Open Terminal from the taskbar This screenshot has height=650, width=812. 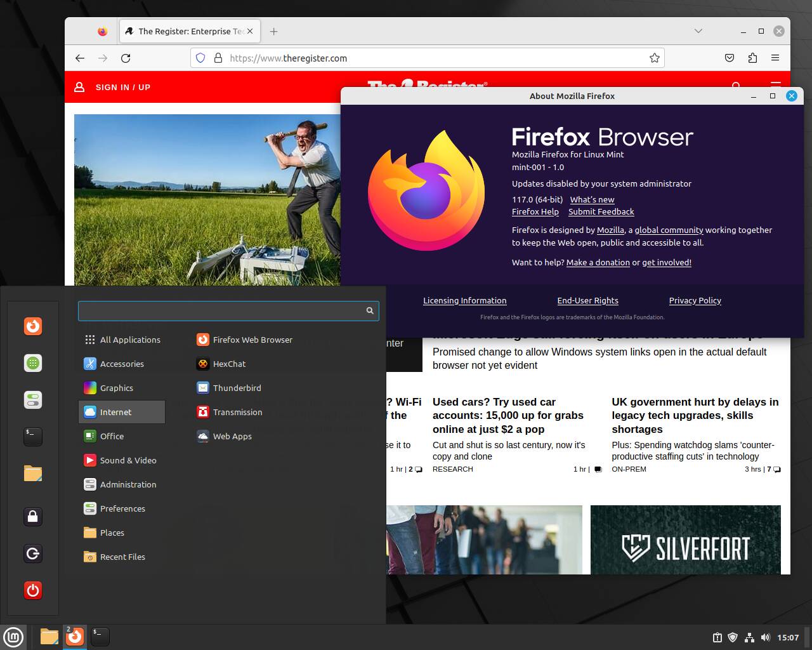(100, 637)
